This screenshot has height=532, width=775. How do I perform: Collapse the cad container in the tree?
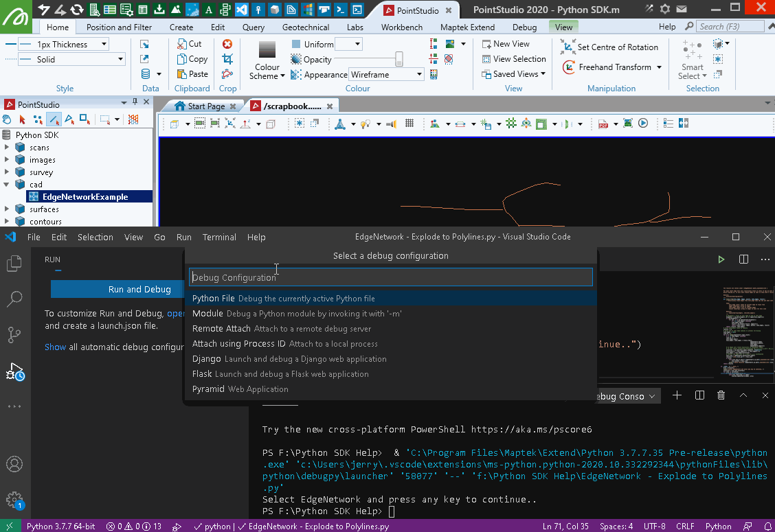[x=6, y=185]
